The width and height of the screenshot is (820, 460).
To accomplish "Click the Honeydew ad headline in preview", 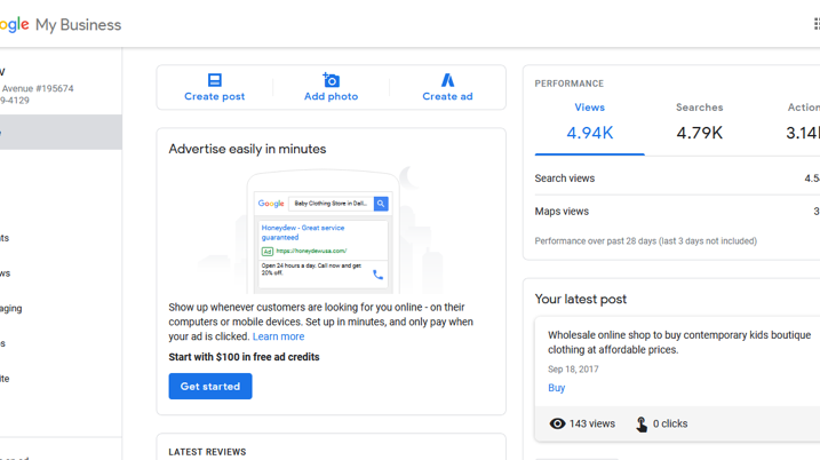I will pos(302,233).
